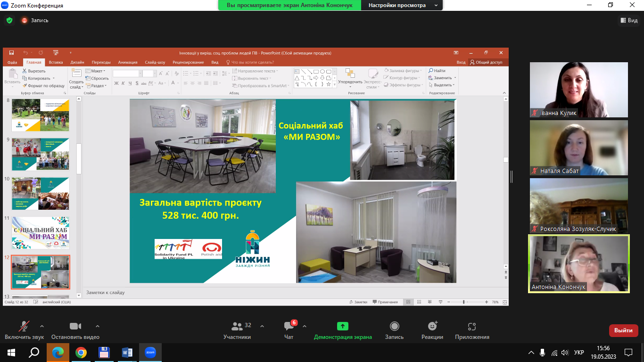Click the PowerPoint zoom slider in status bar

pyautogui.click(x=463, y=302)
